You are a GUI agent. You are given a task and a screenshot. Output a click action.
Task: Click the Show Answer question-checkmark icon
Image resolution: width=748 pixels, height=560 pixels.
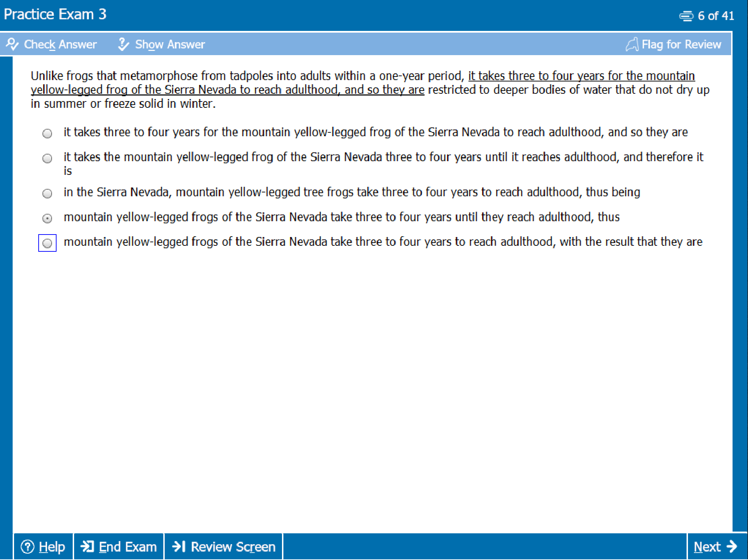tap(123, 44)
